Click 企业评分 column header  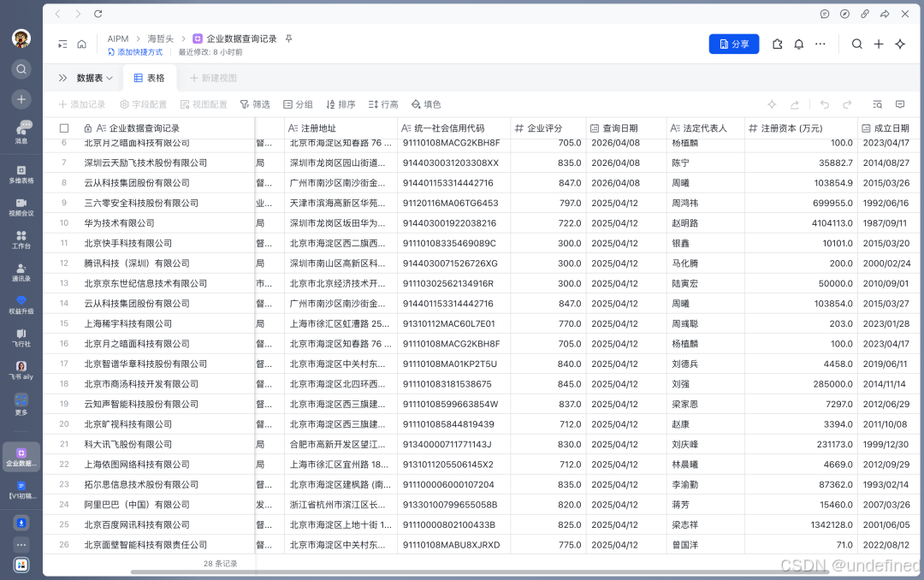point(548,128)
